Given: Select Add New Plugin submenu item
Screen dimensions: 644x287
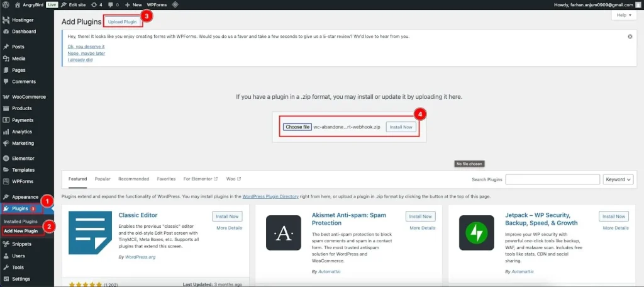Looking at the screenshot, I should 21,230.
